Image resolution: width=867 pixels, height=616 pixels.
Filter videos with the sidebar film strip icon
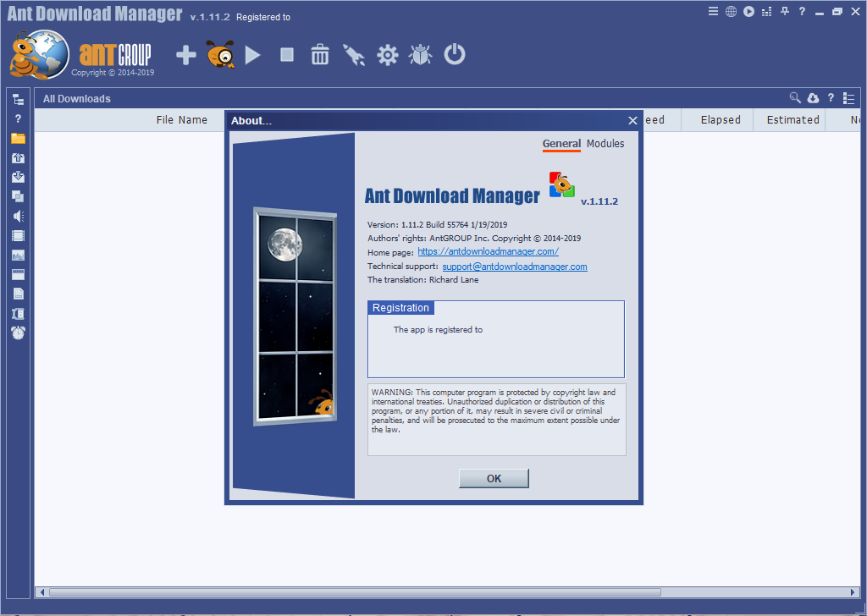(x=19, y=236)
